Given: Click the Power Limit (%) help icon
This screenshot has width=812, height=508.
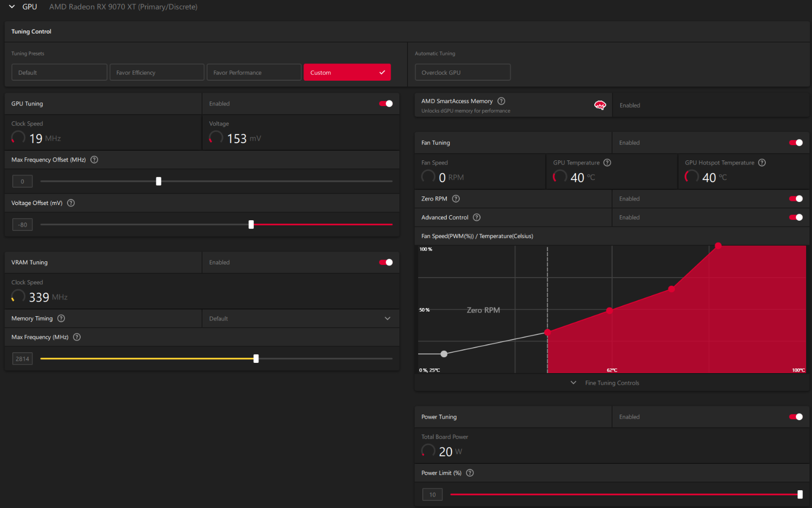Looking at the screenshot, I should [470, 473].
